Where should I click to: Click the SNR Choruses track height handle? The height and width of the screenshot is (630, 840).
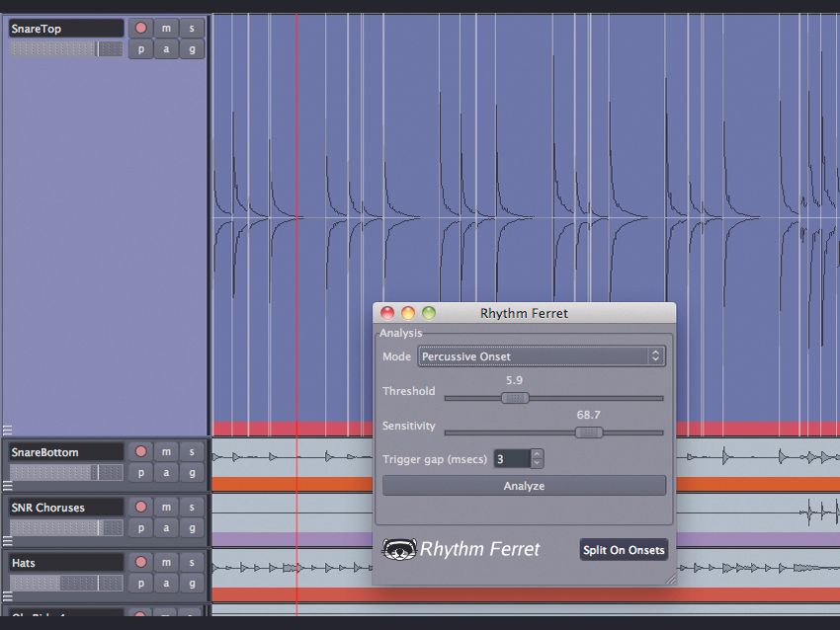[x=8, y=540]
